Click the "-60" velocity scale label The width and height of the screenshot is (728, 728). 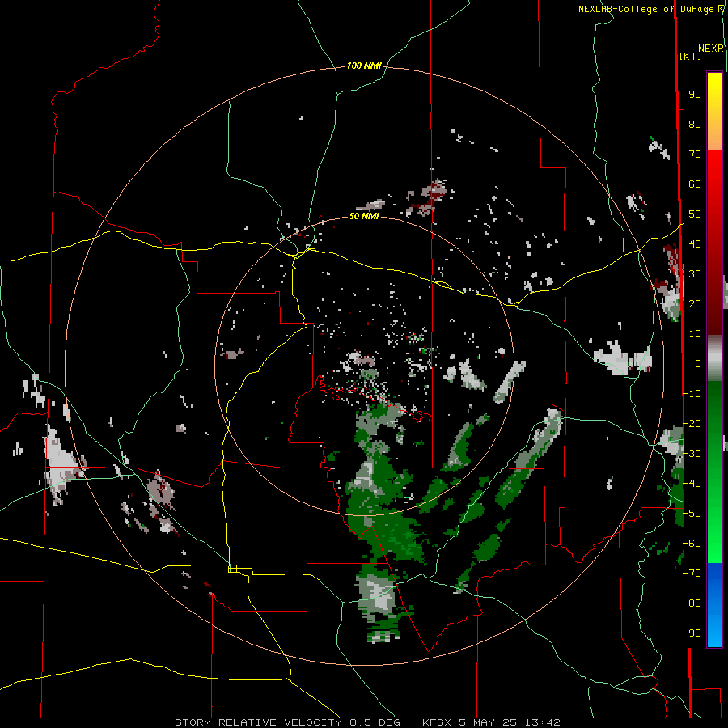[x=692, y=544]
